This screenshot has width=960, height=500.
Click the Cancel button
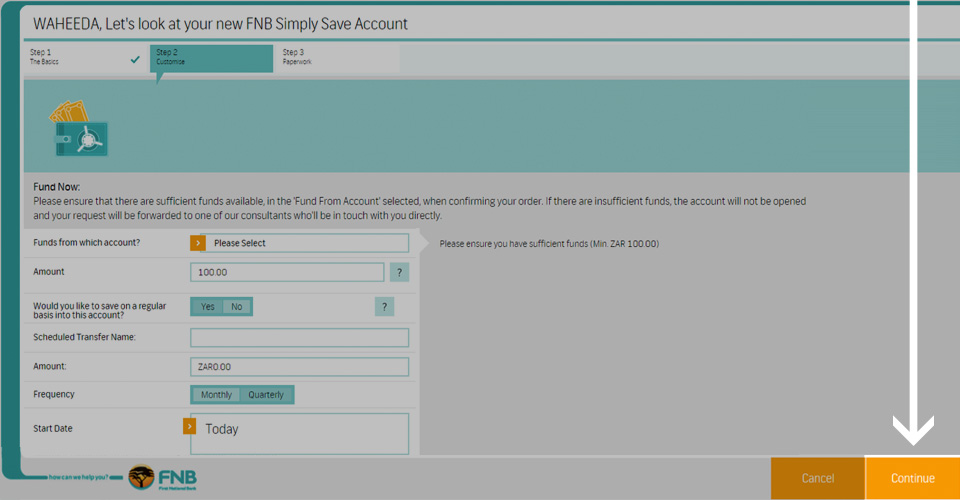(818, 478)
